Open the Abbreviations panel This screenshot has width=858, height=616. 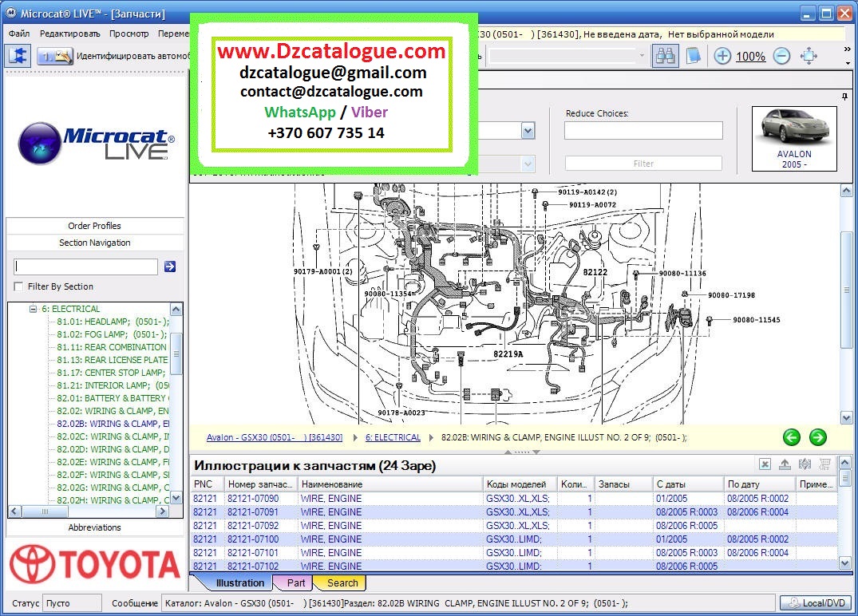click(95, 527)
